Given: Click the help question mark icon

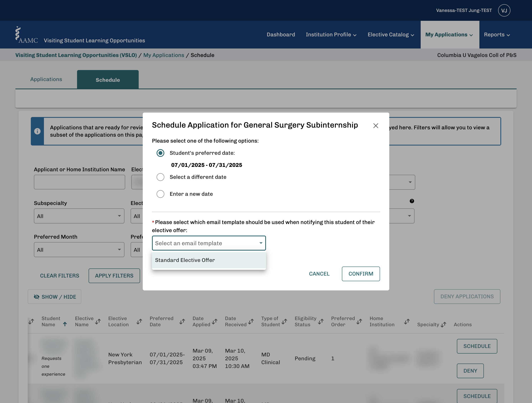Looking at the screenshot, I should tap(412, 201).
